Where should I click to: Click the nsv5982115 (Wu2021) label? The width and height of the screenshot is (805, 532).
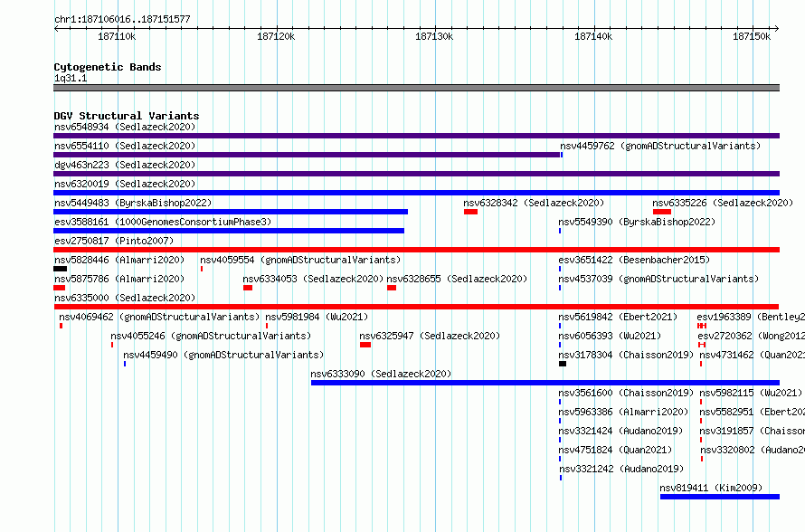(x=751, y=393)
